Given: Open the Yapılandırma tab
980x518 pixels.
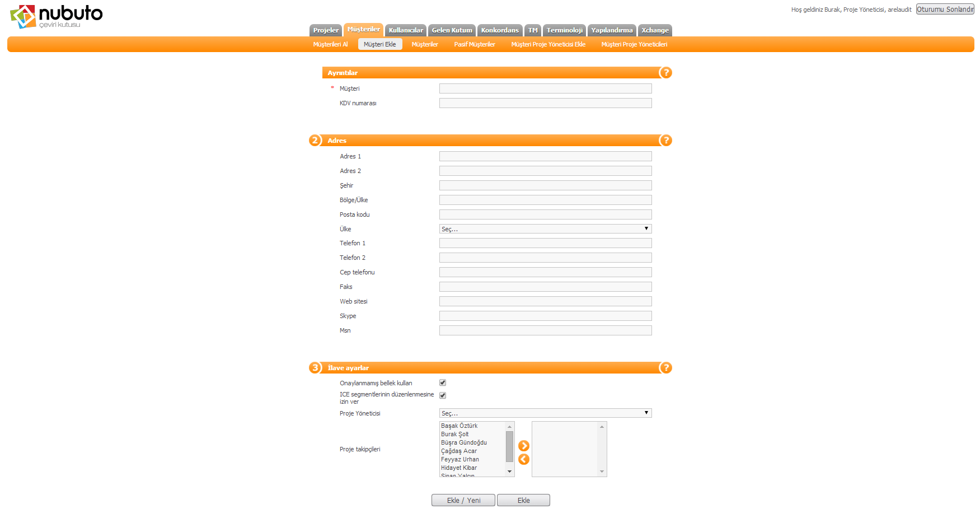Looking at the screenshot, I should (612, 30).
